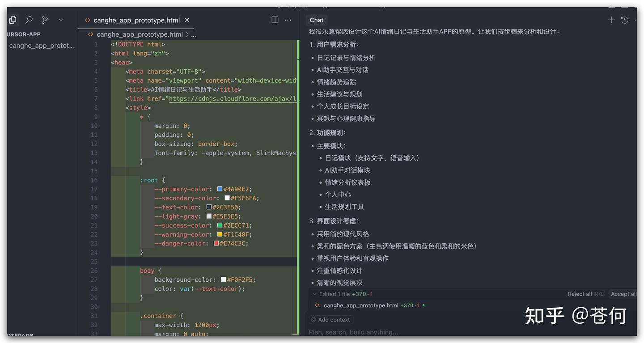Open the Source Control panel
This screenshot has width=644, height=343.
click(44, 20)
